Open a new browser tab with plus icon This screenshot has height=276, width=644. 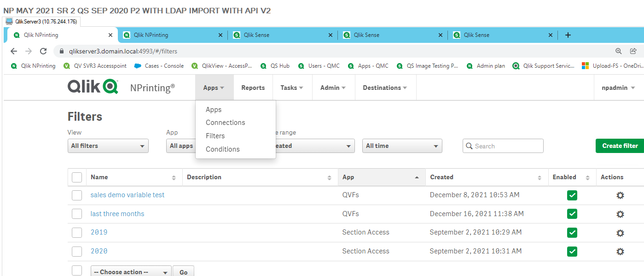pos(568,35)
